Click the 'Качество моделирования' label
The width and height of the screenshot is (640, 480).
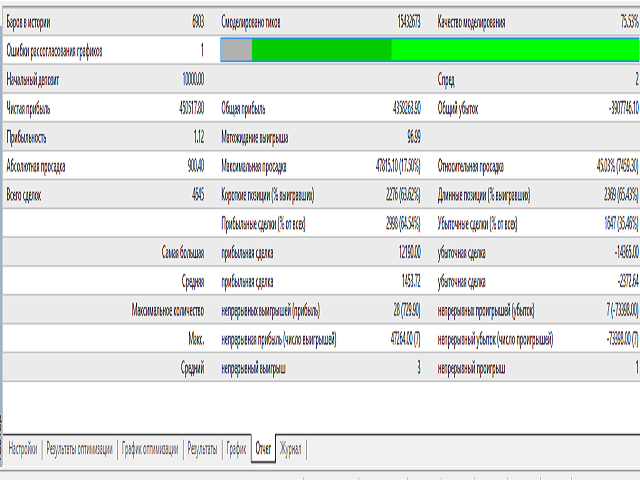[x=471, y=22]
